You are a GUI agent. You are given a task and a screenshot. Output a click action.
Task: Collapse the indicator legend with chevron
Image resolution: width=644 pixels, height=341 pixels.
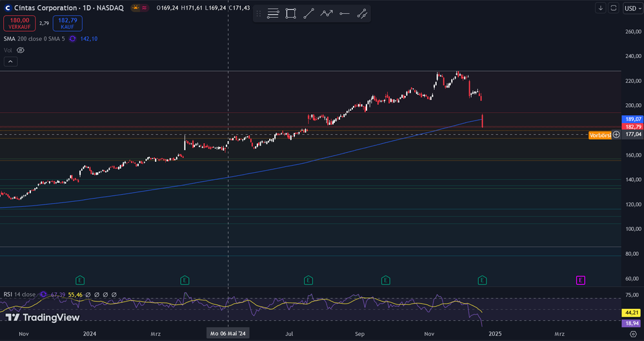point(10,61)
